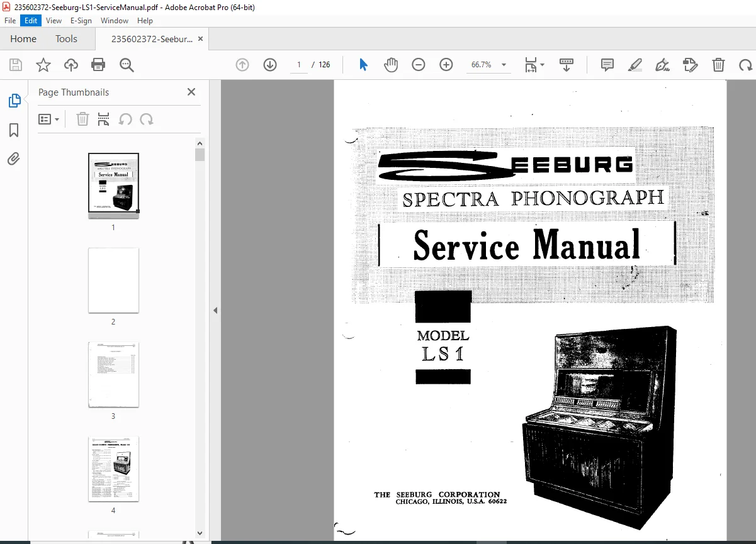Open the find text magnifier tool
756x544 pixels.
[127, 65]
